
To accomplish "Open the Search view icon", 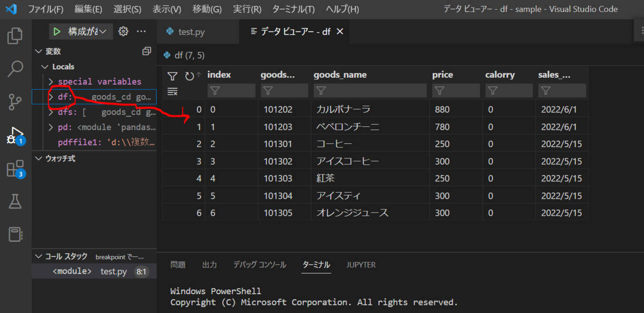I will pos(14,69).
